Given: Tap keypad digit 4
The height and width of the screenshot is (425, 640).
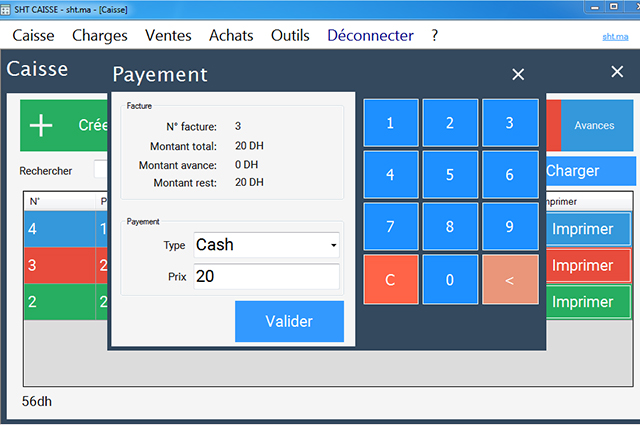Looking at the screenshot, I should pos(391,174).
